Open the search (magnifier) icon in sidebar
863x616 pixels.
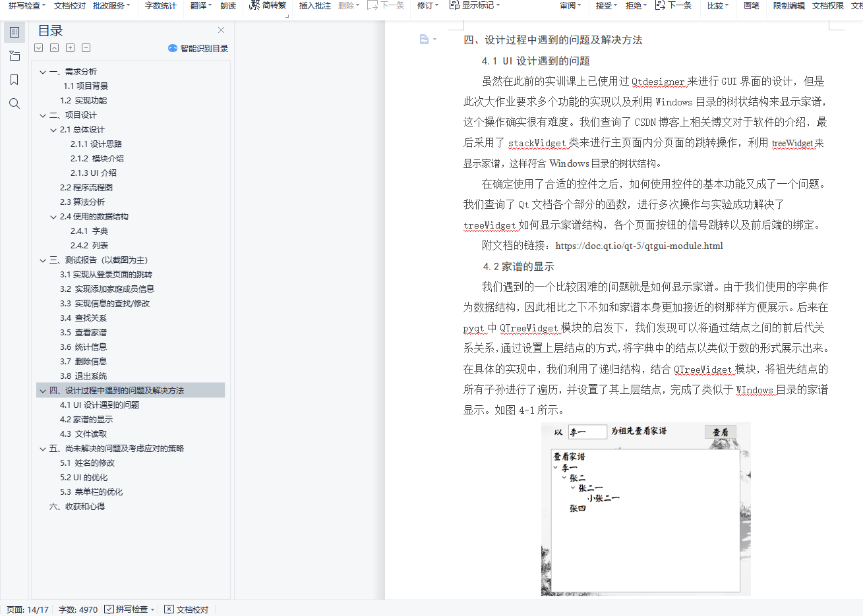(15, 103)
